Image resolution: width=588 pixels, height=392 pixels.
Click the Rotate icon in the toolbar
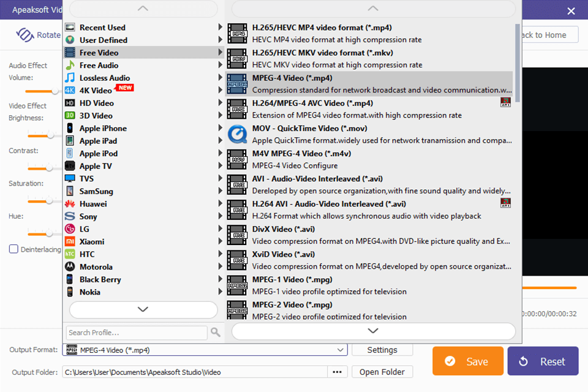(x=24, y=35)
